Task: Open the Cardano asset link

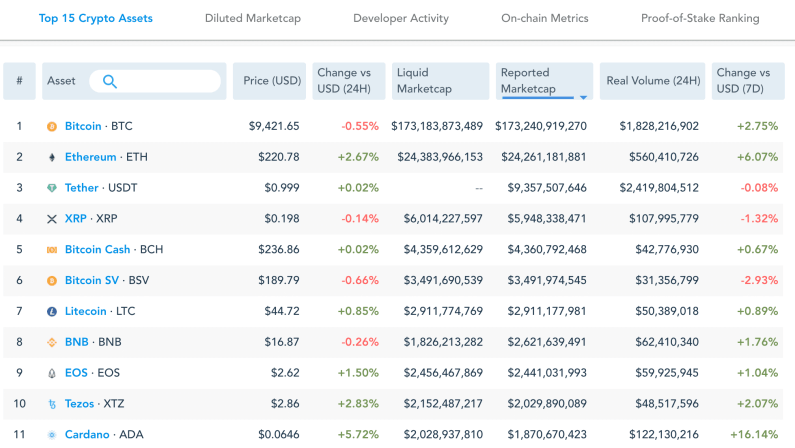Action: (x=87, y=435)
